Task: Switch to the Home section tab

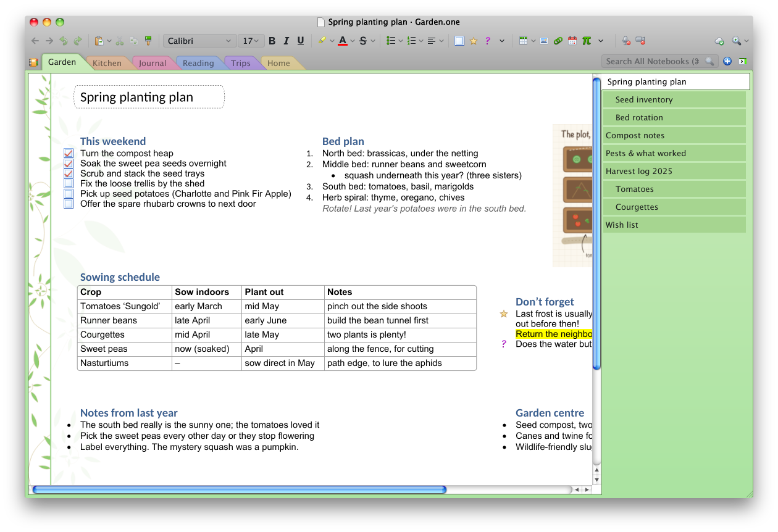Action: click(279, 63)
